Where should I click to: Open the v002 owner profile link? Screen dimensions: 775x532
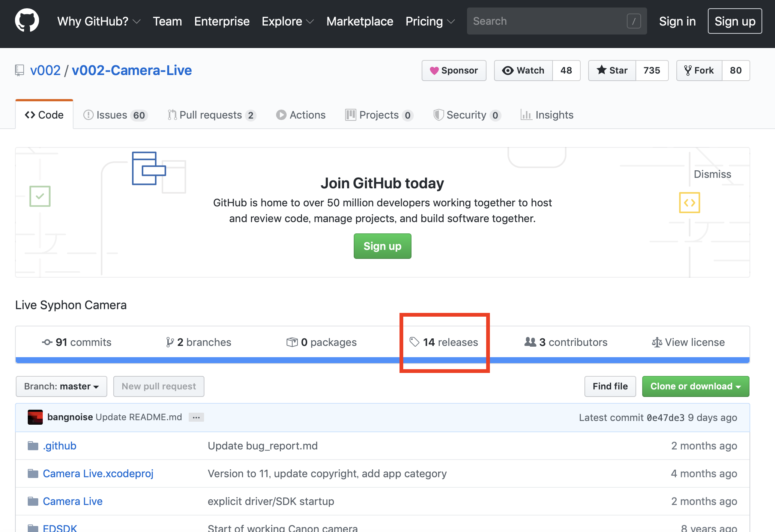click(45, 71)
